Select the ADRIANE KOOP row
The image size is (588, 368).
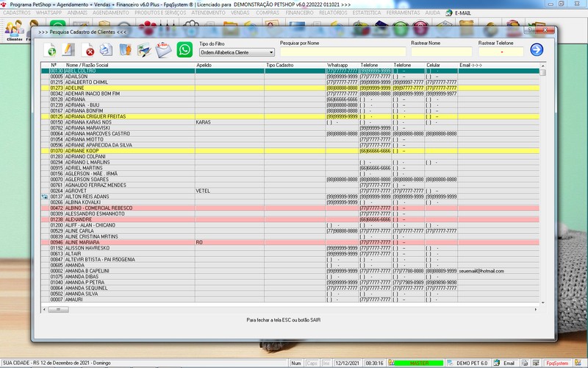tap(290, 151)
